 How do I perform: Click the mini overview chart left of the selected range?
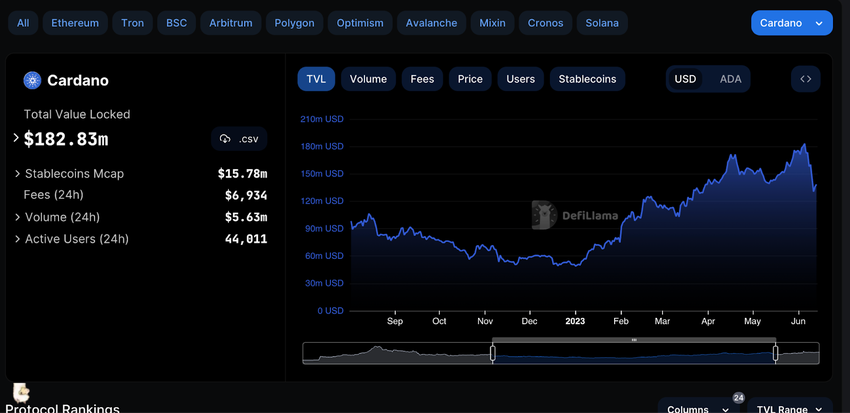pyautogui.click(x=397, y=353)
